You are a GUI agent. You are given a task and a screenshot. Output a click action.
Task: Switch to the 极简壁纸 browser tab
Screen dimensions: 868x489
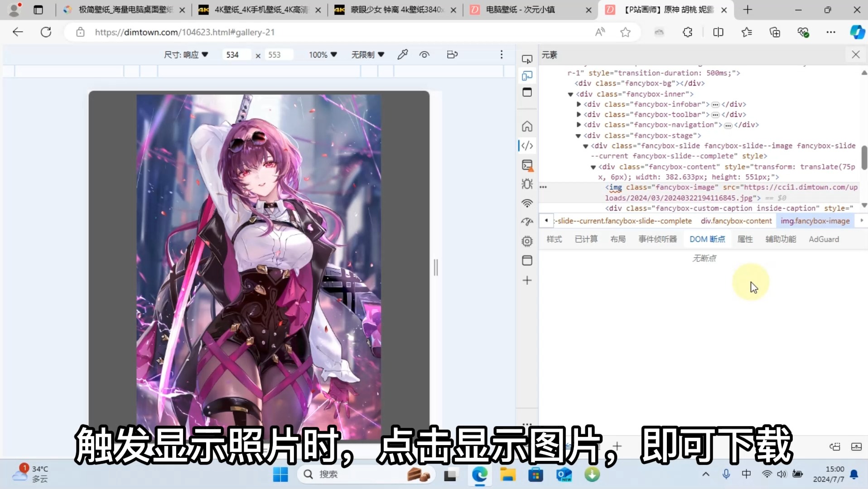(x=123, y=10)
